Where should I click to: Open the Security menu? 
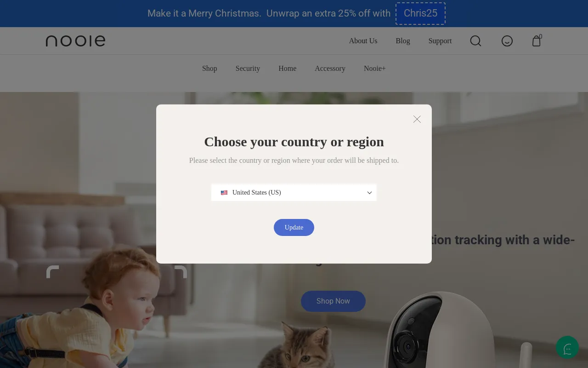248,69
